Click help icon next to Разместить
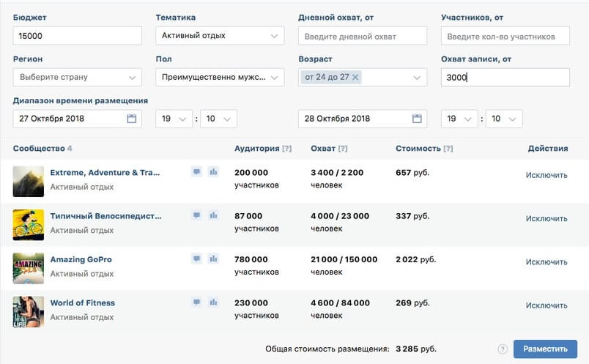Viewport: 589px width, 364px height. (x=503, y=349)
